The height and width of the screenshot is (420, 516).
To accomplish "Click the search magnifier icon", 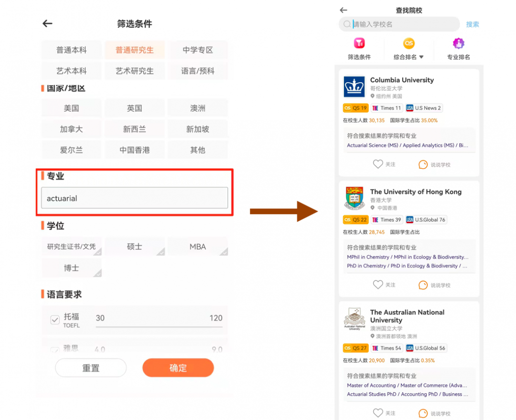I will click(347, 24).
